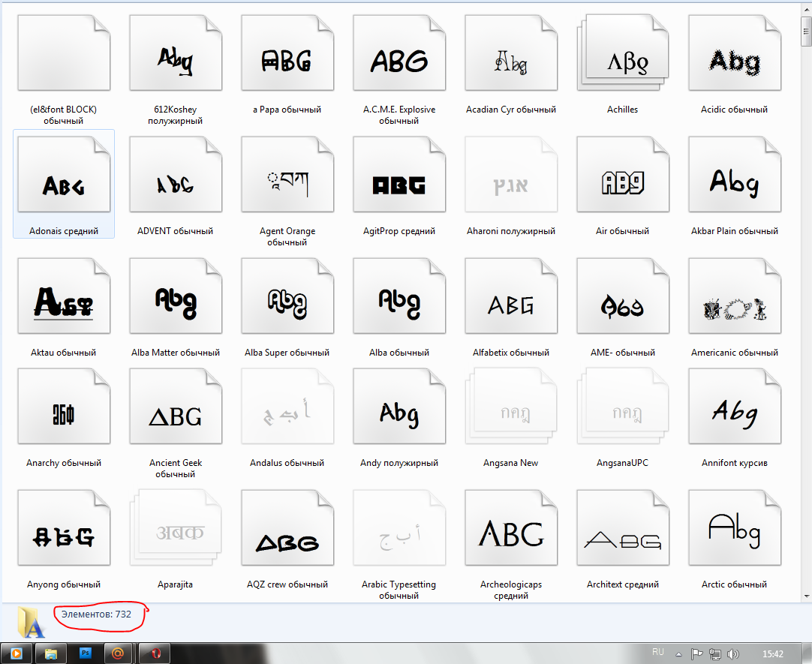Select the Adonais средний font icon
Image resolution: width=812 pixels, height=664 pixels.
pyautogui.click(x=64, y=174)
